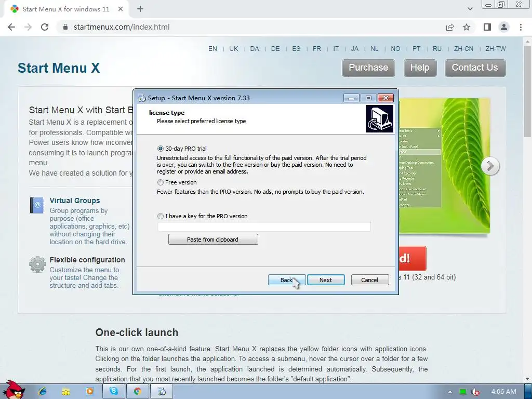
Task: Toggle the browser side panel icon
Action: (x=487, y=27)
